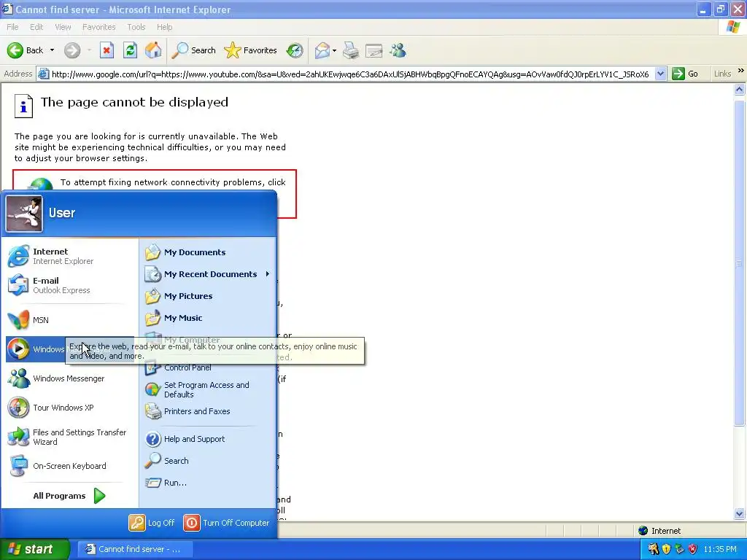Open the Back history dropdown arrow
The width and height of the screenshot is (747, 560).
[52, 50]
